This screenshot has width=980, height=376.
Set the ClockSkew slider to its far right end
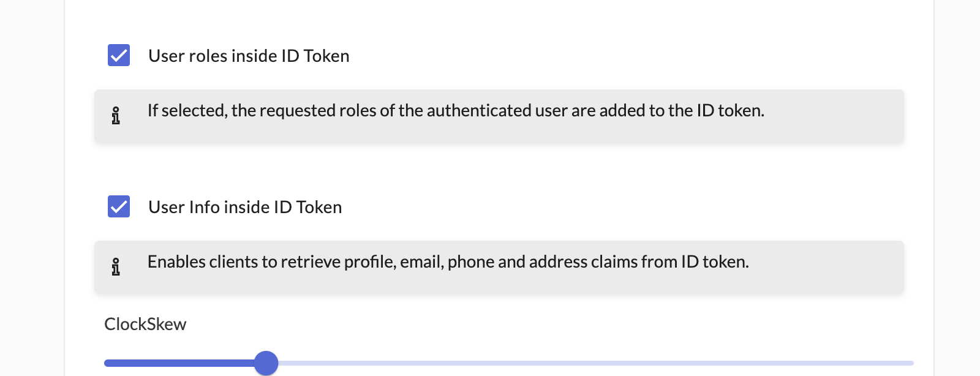[913, 363]
